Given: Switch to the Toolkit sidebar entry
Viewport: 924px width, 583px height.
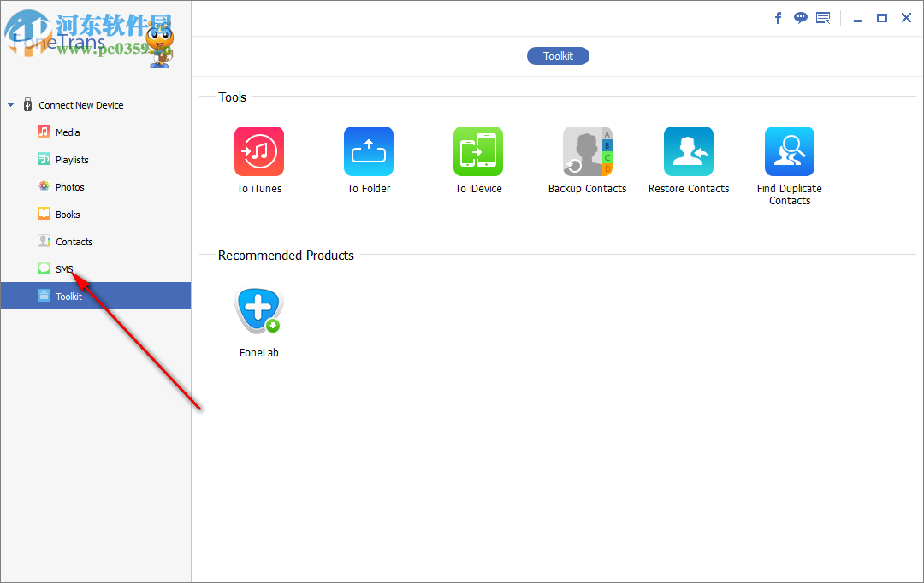Looking at the screenshot, I should coord(69,296).
